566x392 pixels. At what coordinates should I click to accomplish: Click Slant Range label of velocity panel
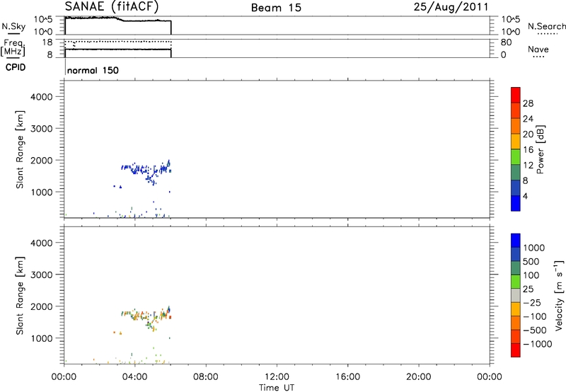(20, 296)
